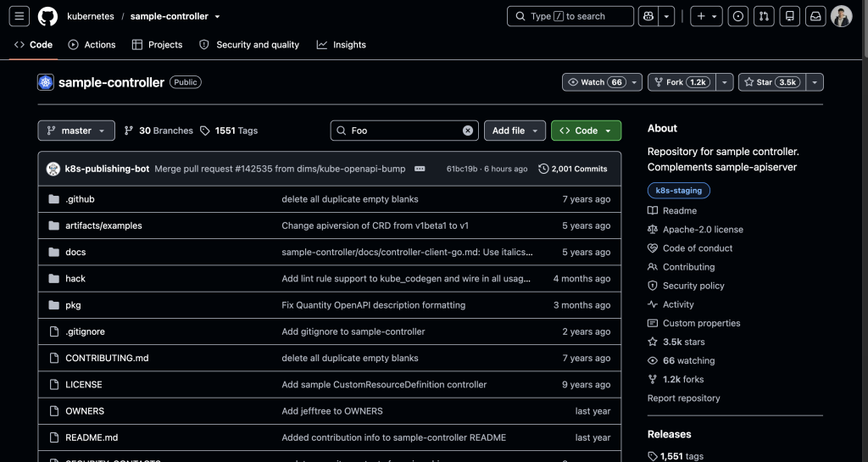The height and width of the screenshot is (462, 868).
Task: Open the Watch options dropdown arrow
Action: click(x=634, y=82)
